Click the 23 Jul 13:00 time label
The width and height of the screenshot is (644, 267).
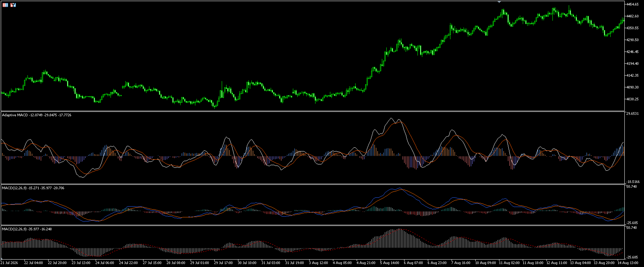click(81, 263)
